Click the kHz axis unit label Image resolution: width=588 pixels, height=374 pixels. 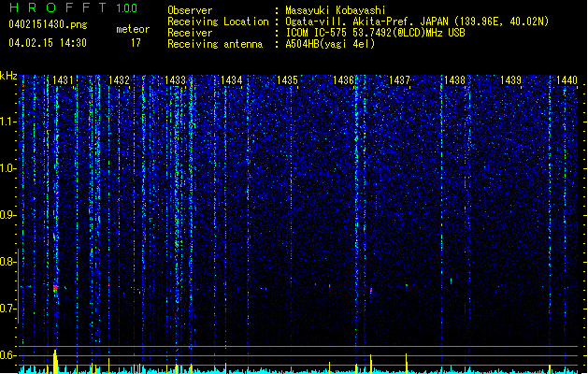[x=8, y=76]
